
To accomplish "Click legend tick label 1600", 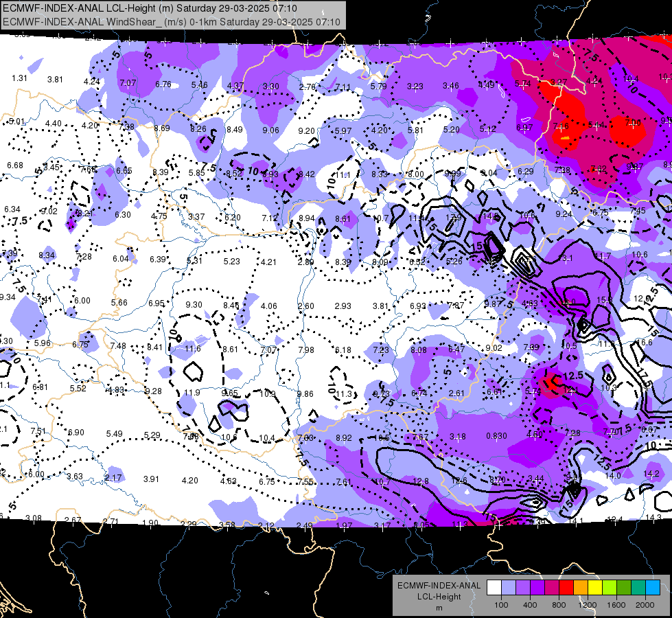I will click(616, 605).
